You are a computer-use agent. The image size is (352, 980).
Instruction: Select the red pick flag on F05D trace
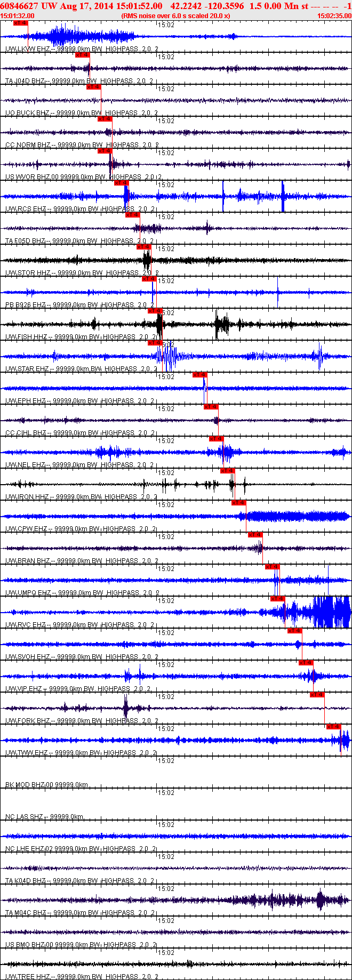pos(133,215)
